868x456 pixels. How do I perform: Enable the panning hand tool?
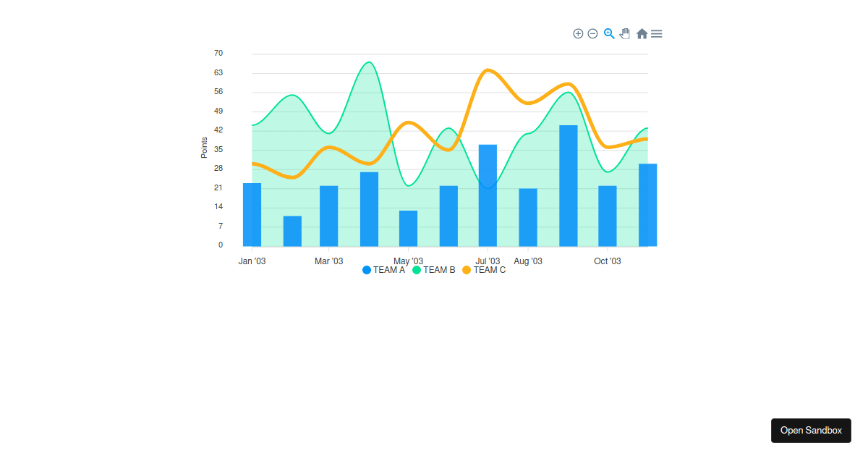[625, 33]
